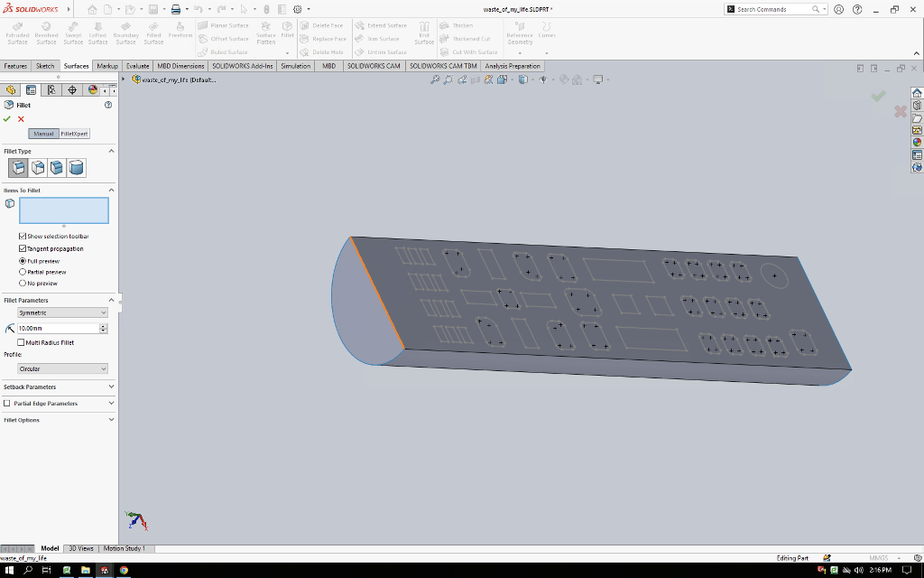
Task: Switch to the 3D Views bottom tab
Action: point(81,548)
